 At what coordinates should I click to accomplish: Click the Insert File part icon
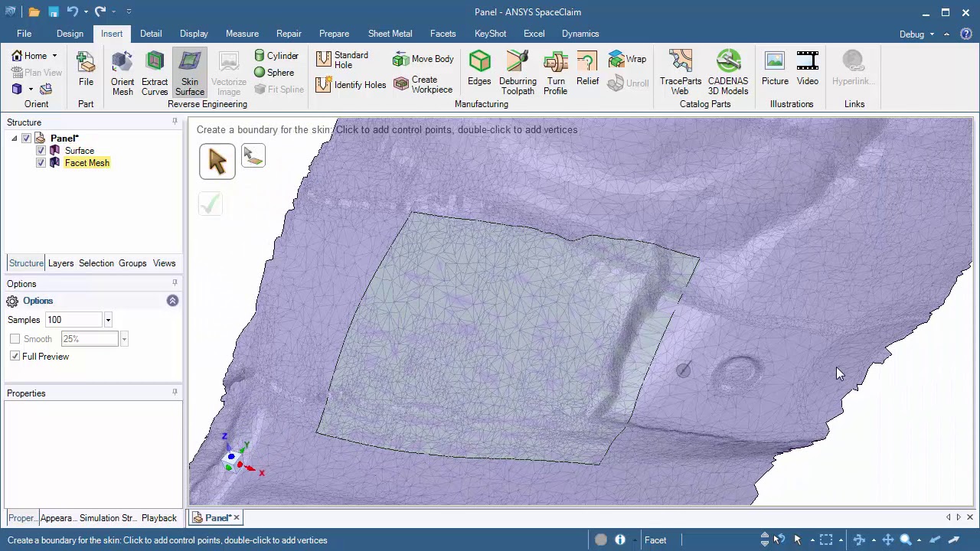86,69
